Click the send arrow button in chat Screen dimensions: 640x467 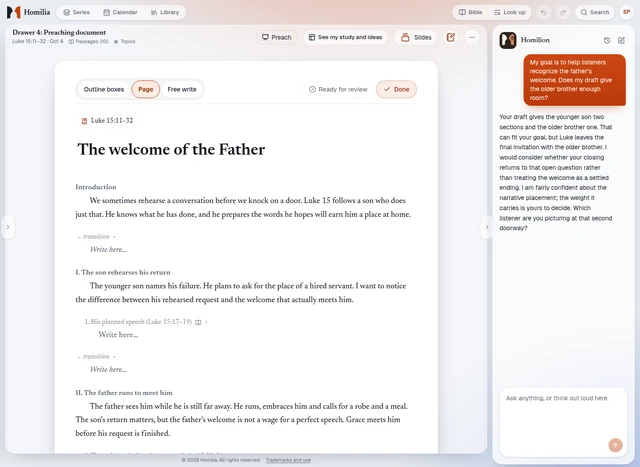tap(616, 445)
